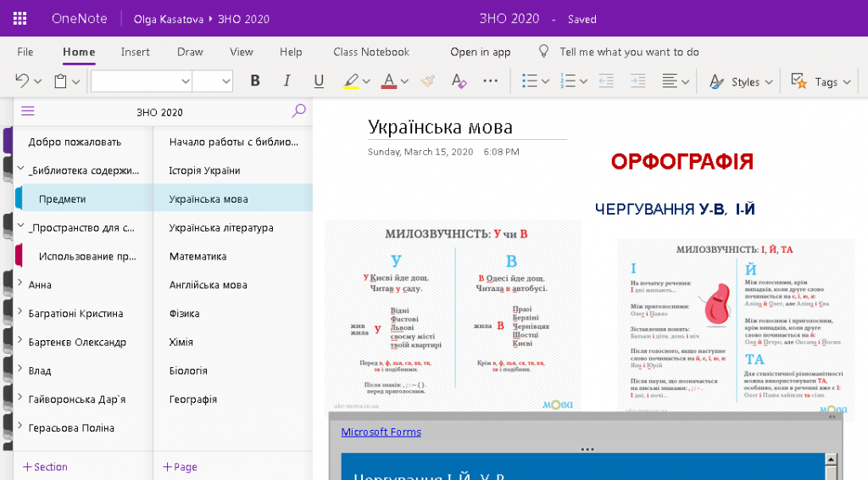
Task: Click the notebook search magnifier icon
Action: pyautogui.click(x=299, y=111)
